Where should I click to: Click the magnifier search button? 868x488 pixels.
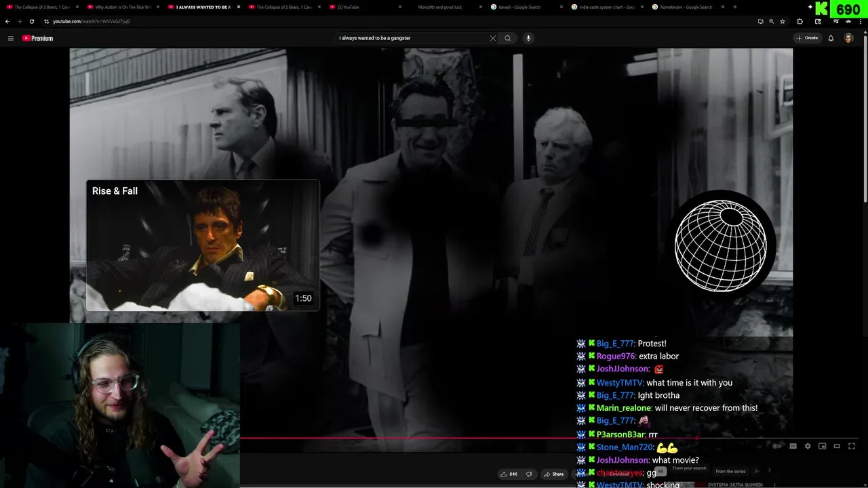click(507, 38)
